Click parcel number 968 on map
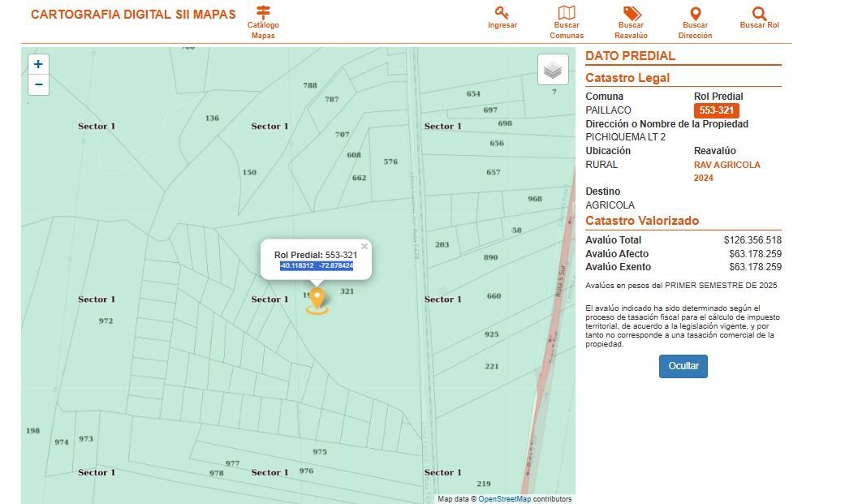 coord(535,199)
